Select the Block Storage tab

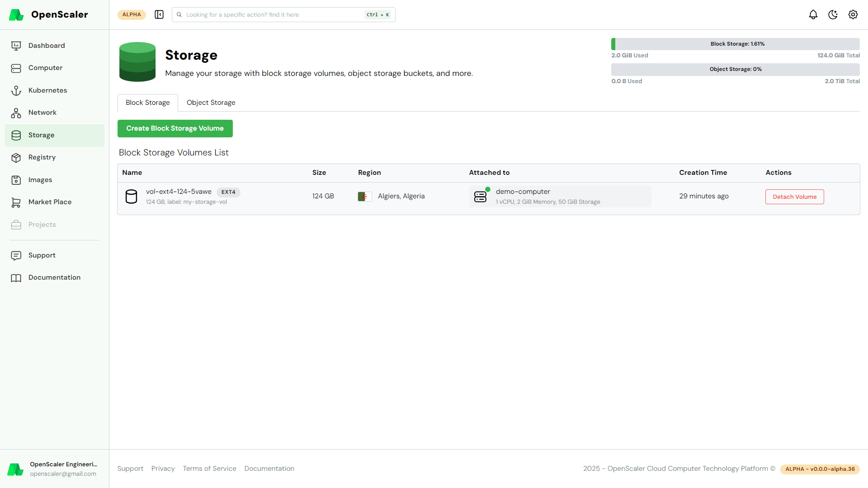tap(148, 103)
